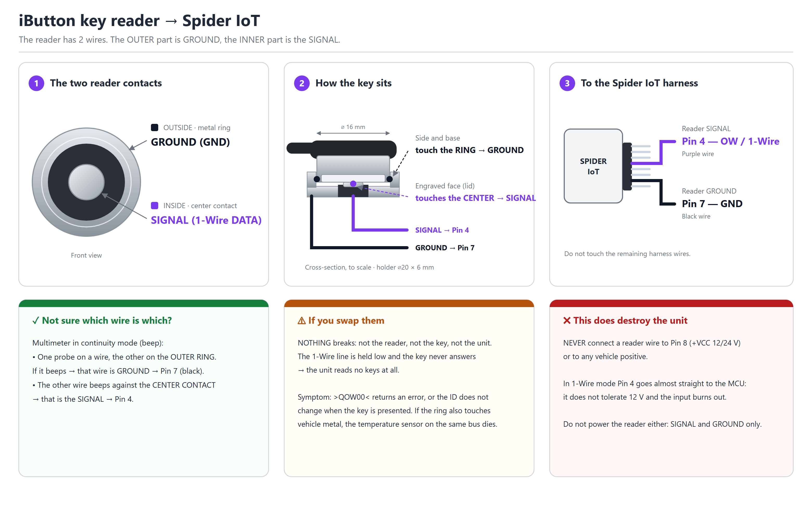The height and width of the screenshot is (510, 812).
Task: Click the "Purple wire" label
Action: coord(698,154)
